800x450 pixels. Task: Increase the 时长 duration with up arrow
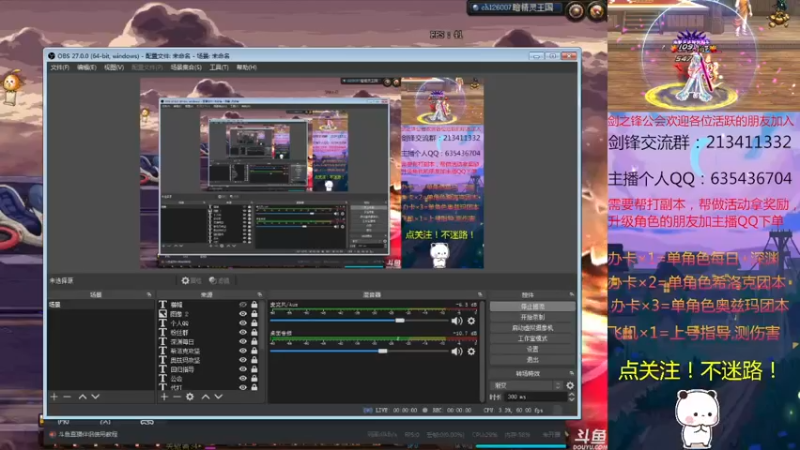[571, 394]
